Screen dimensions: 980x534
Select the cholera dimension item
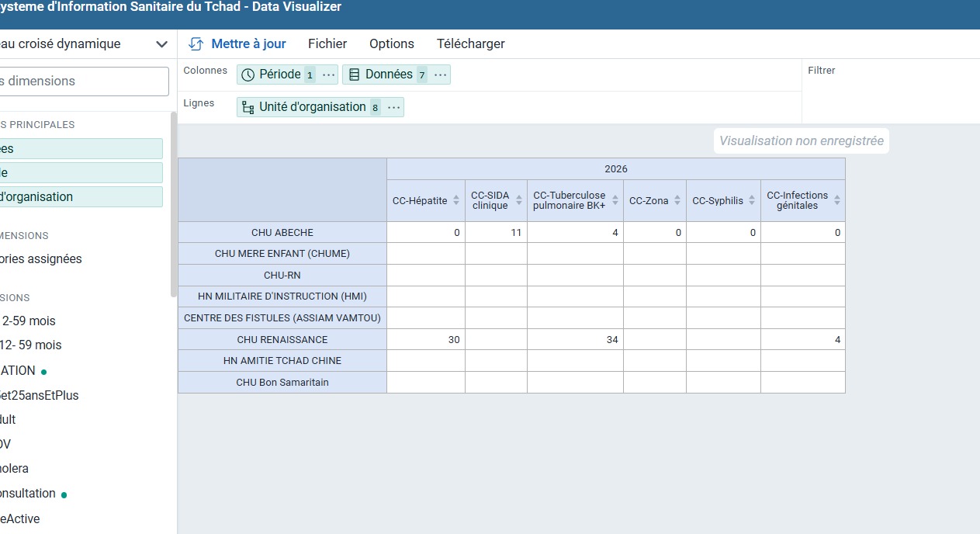(x=14, y=469)
